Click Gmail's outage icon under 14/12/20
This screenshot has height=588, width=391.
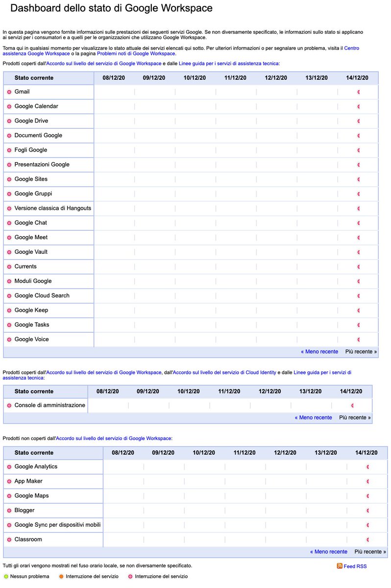359,92
